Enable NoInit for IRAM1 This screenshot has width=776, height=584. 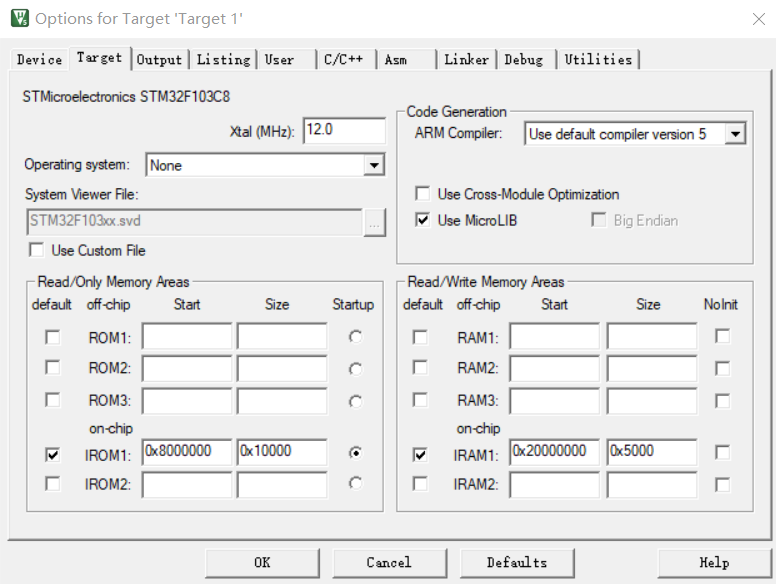coord(723,452)
